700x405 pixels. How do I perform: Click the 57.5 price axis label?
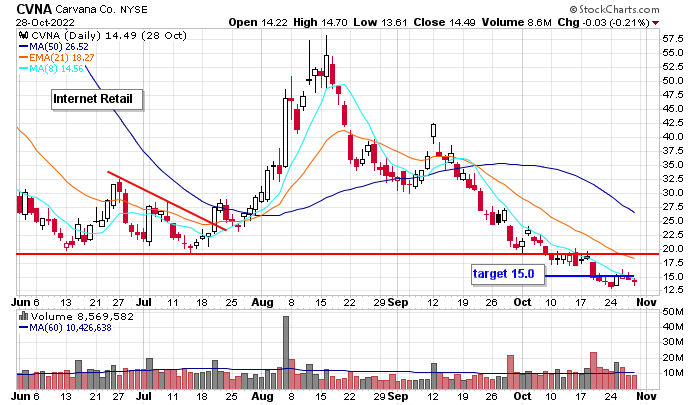click(673, 39)
